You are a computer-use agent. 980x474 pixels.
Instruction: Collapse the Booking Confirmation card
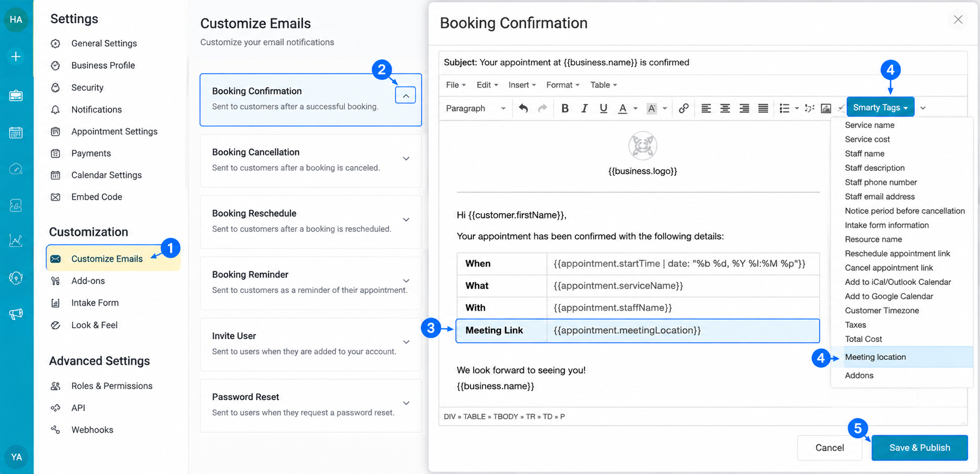pyautogui.click(x=405, y=96)
